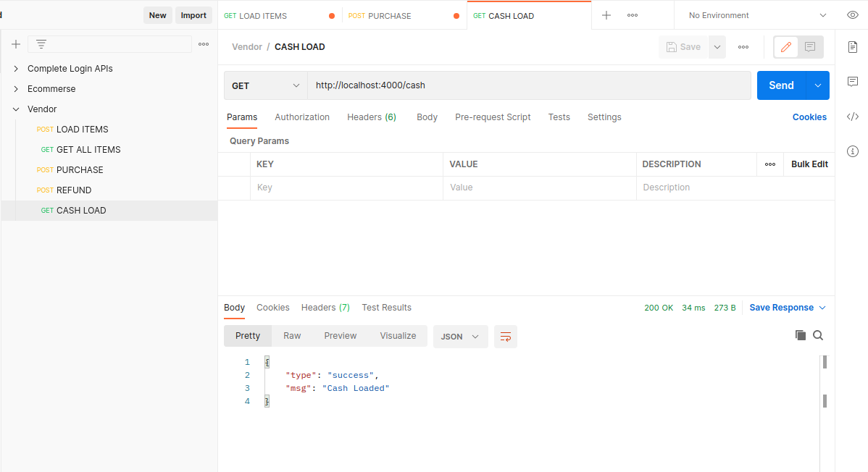The width and height of the screenshot is (868, 472).
Task: Open HTTP method GET dropdown
Action: click(x=266, y=85)
